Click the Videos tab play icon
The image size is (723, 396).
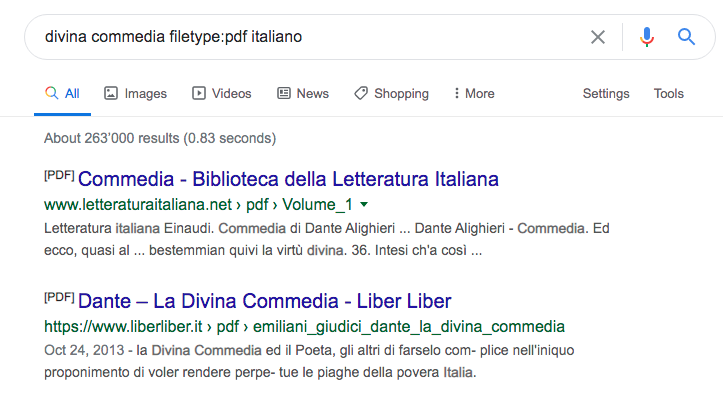(x=199, y=93)
